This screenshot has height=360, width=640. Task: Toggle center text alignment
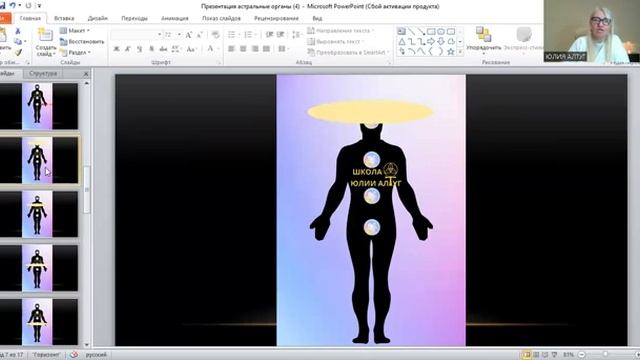pyautogui.click(x=243, y=49)
